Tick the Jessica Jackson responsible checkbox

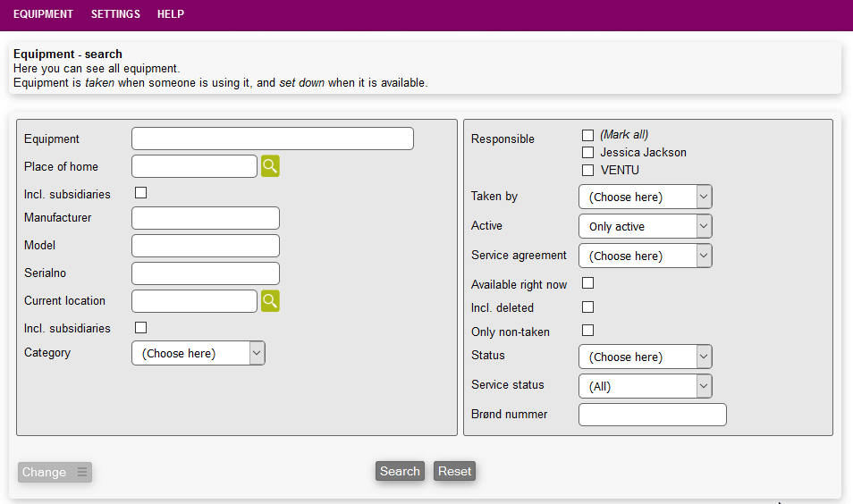[587, 153]
